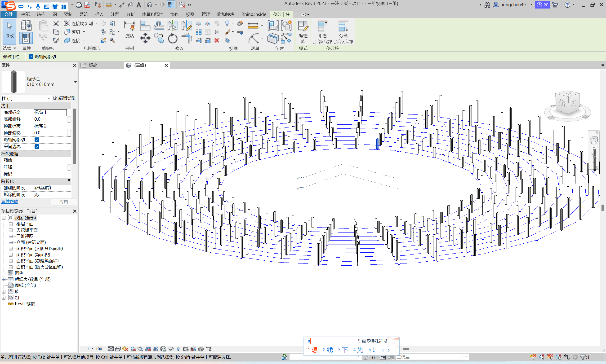Close the {三维} view tab

[x=166, y=65]
